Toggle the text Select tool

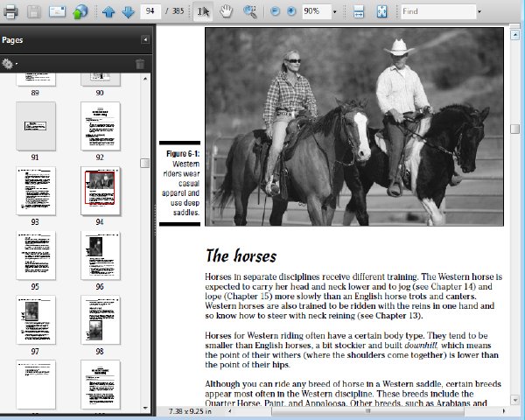pyautogui.click(x=203, y=11)
